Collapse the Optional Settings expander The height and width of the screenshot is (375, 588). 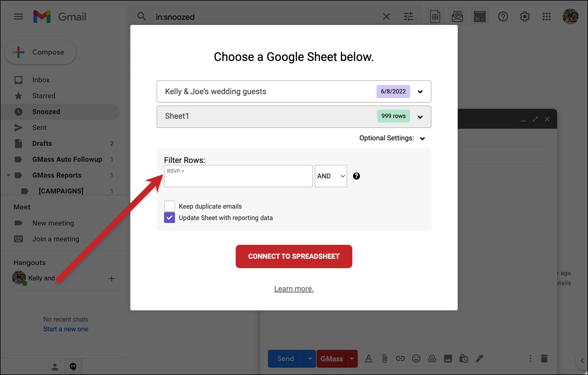point(422,138)
